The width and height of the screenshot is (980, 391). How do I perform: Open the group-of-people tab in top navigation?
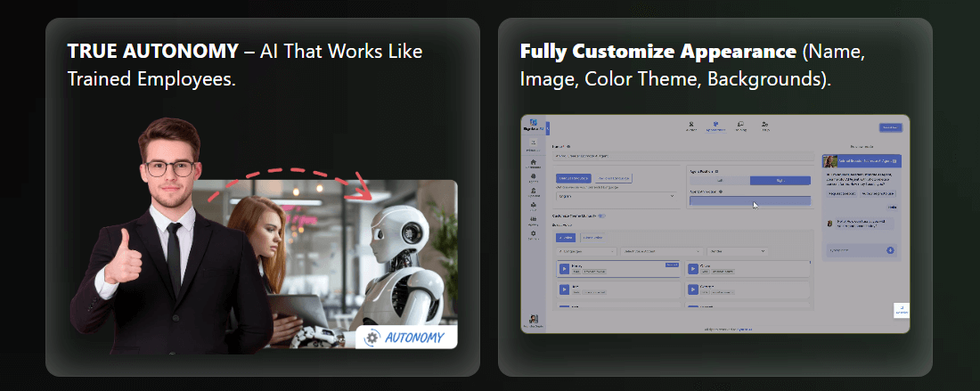point(765,126)
